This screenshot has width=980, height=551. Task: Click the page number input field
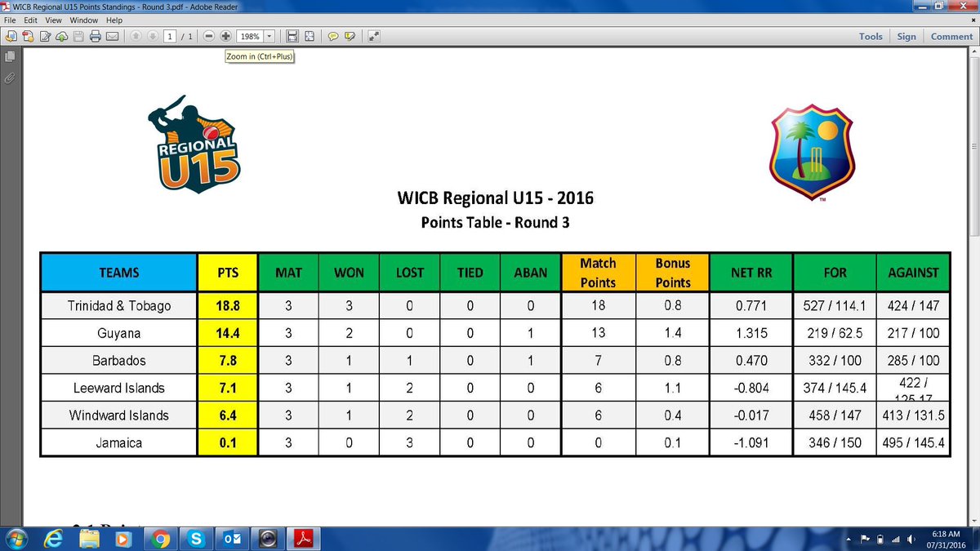[170, 37]
